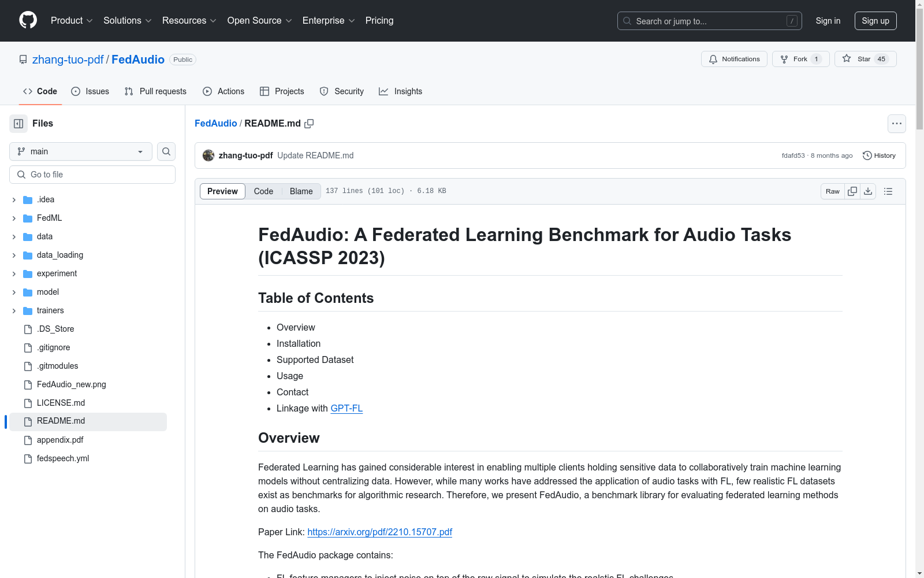Expand the experiment folder chevron

pyautogui.click(x=14, y=274)
